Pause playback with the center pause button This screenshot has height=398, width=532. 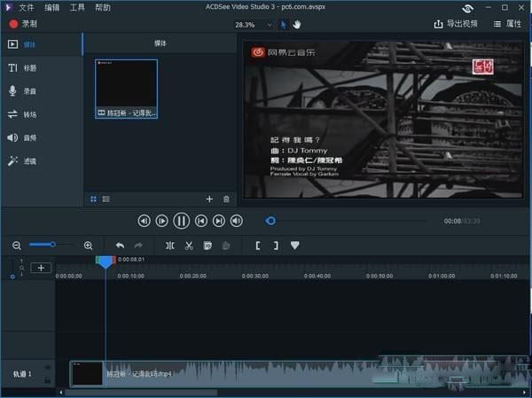181,221
